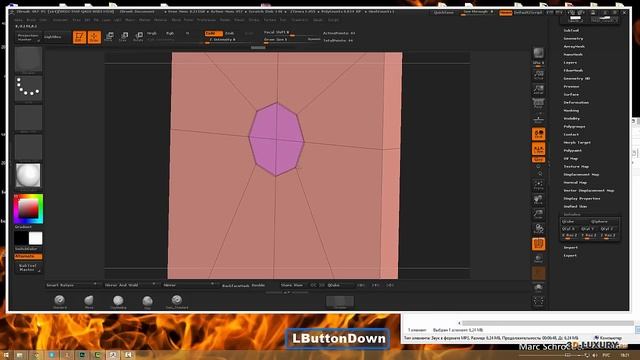The width and height of the screenshot is (640, 360).
Task: Toggle Draw mode button
Action: 94,37
